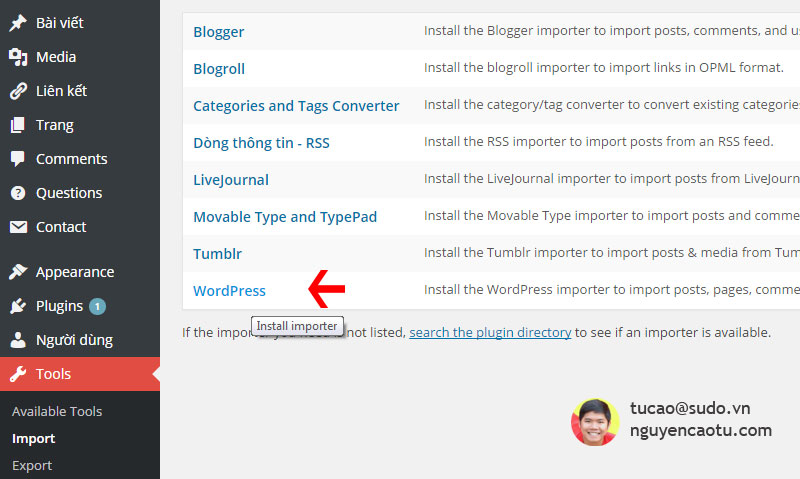Screen dimensions: 800x479
Task: Open the Categories and Tags Converter link
Action: tap(296, 106)
